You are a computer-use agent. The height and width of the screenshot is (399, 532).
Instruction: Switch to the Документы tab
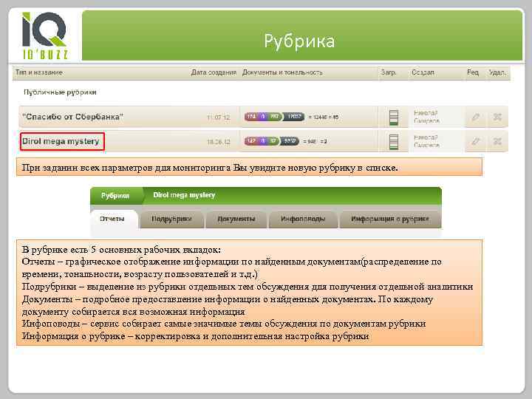tap(236, 219)
